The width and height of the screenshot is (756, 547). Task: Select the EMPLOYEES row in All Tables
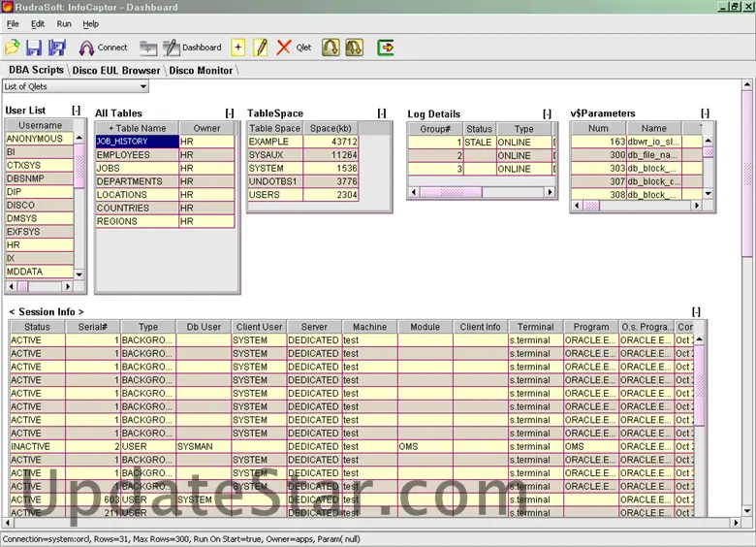pos(137,155)
